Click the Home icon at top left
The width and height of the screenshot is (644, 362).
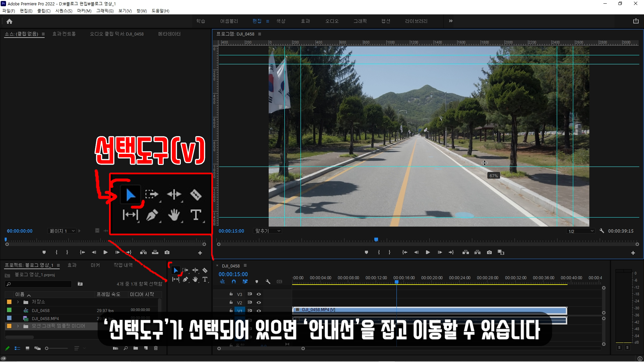tap(9, 21)
